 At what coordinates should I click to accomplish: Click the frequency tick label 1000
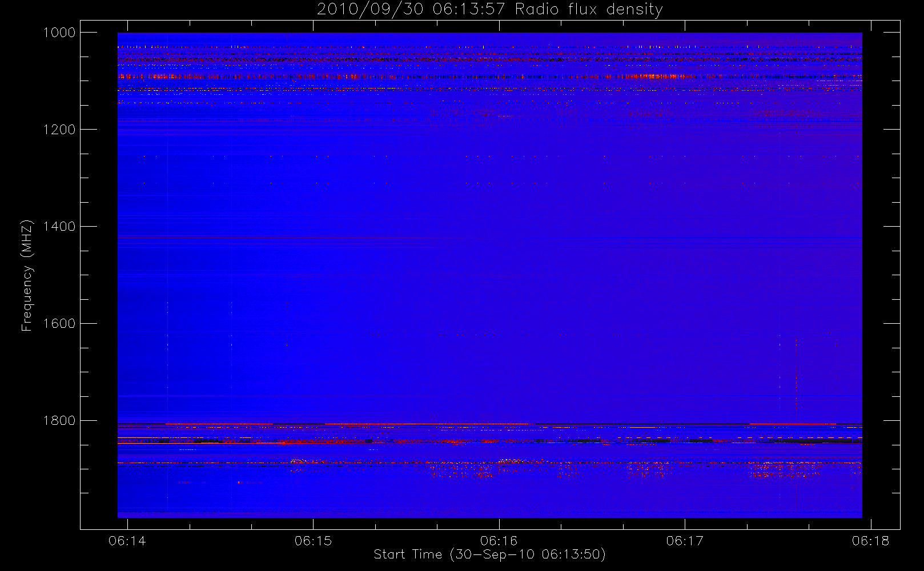coord(59,33)
